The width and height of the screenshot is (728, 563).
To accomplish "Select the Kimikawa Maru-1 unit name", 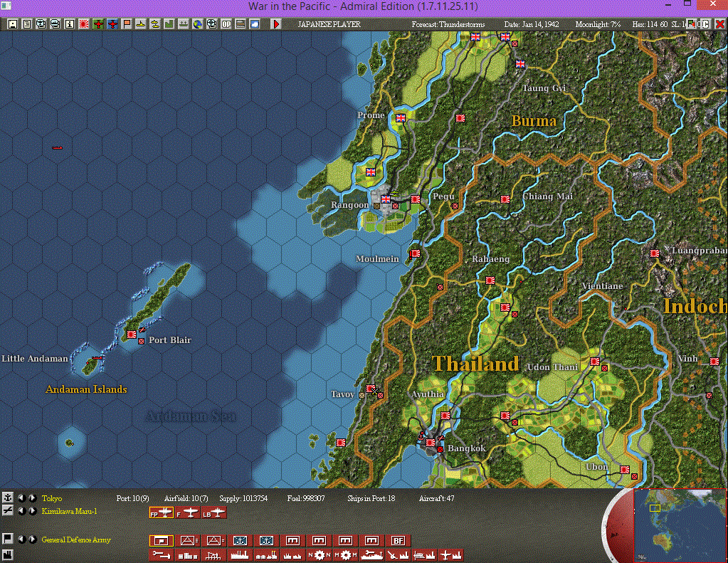I will (x=69, y=511).
